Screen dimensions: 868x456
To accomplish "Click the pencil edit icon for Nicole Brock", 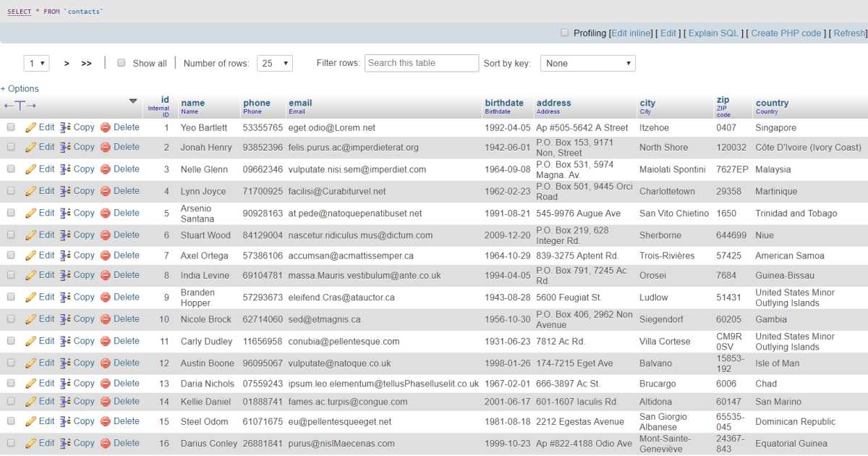I will click(x=30, y=319).
